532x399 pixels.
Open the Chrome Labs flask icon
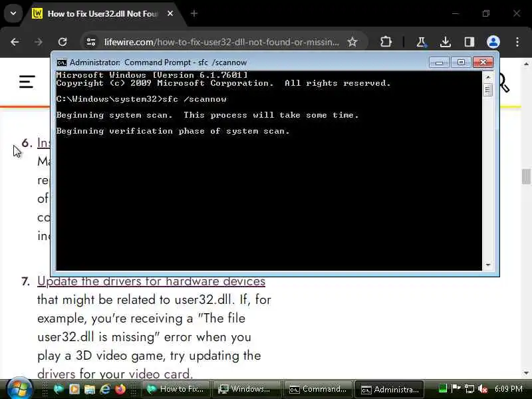tap(422, 42)
